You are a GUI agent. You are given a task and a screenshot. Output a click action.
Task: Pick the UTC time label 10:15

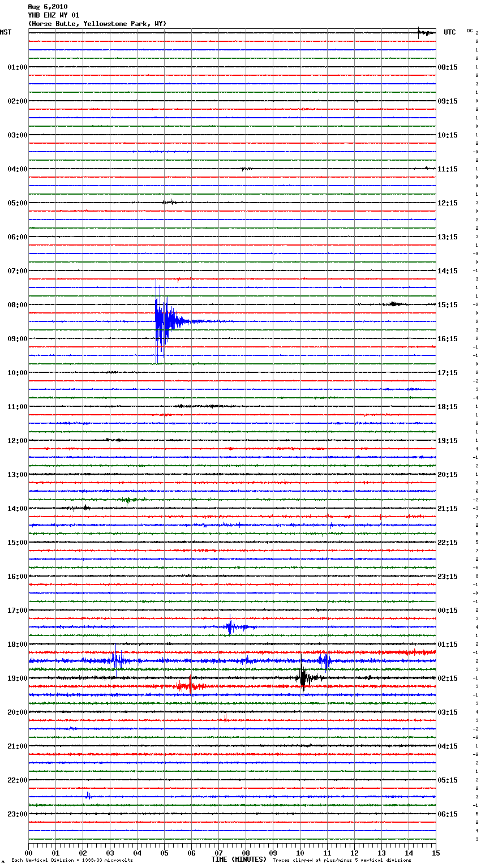pos(448,135)
